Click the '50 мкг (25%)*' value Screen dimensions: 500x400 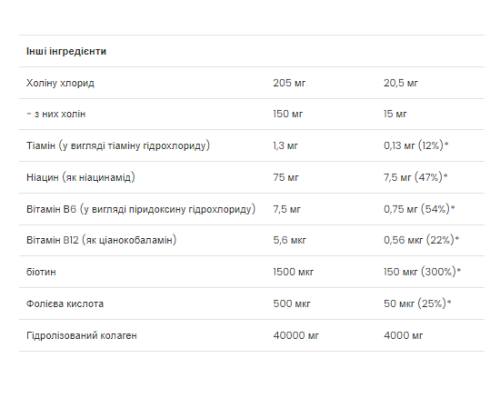click(x=417, y=303)
